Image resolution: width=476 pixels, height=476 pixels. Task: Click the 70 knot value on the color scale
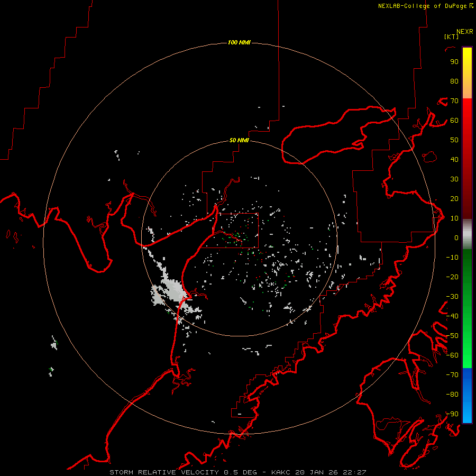coord(454,101)
